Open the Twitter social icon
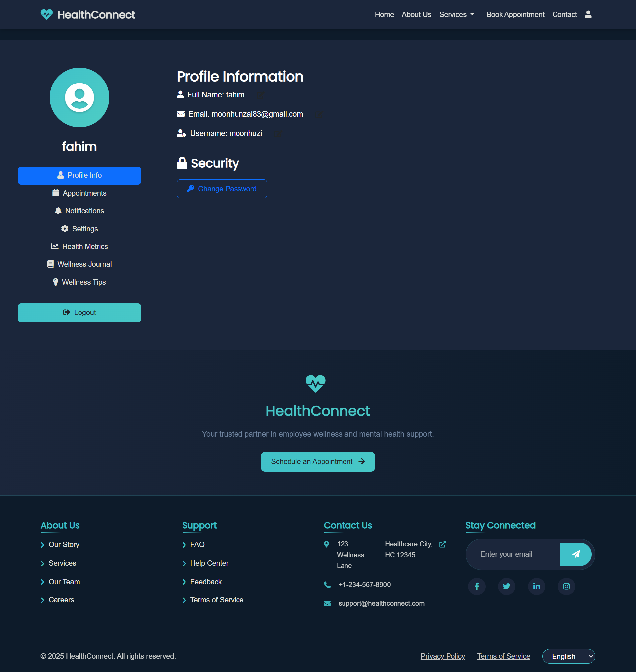The height and width of the screenshot is (672, 636). (506, 586)
